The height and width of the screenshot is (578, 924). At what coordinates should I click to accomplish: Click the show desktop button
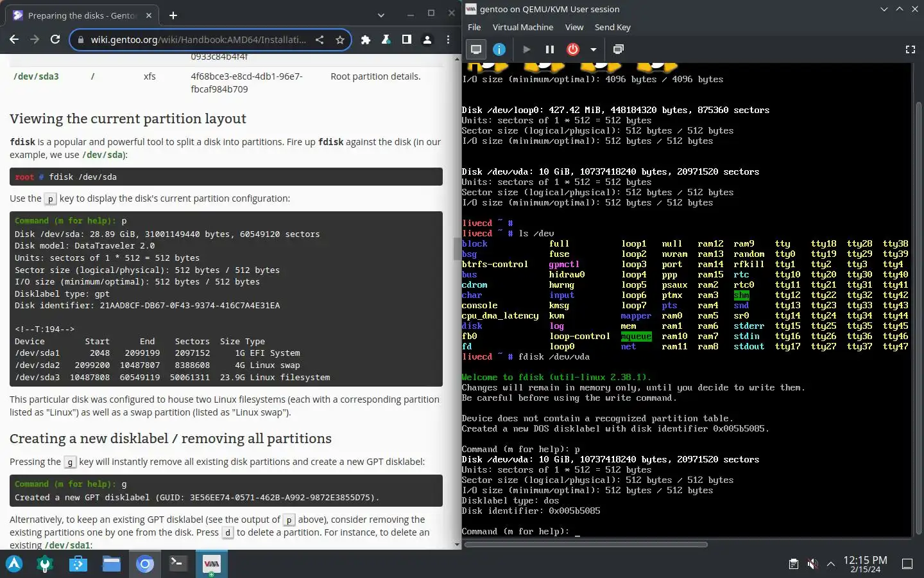907,564
